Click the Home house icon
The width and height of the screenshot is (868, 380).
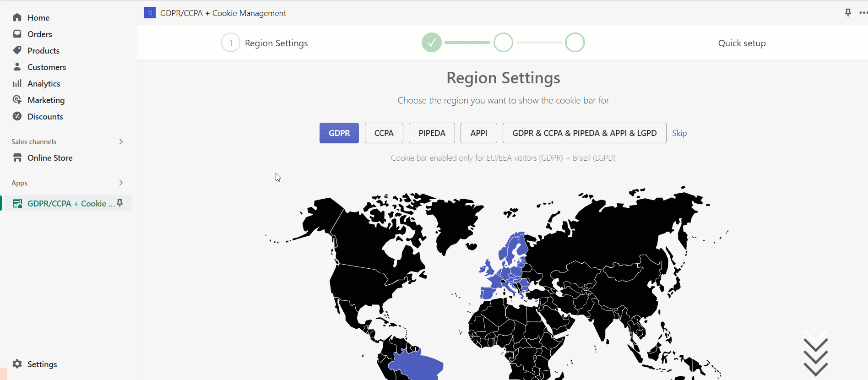(17, 17)
